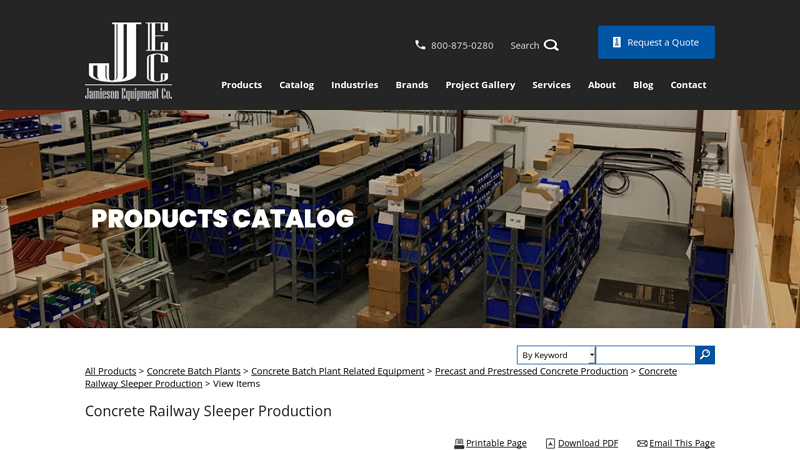This screenshot has width=800, height=450.
Task: Open Precast and Prestressed Concrete Production link
Action: click(531, 371)
